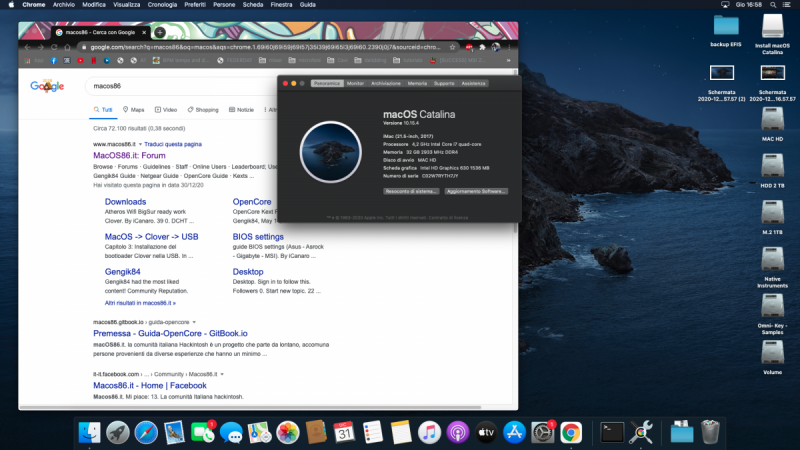800x450 pixels.
Task: Open Maps app in the Dock
Action: 260,433
